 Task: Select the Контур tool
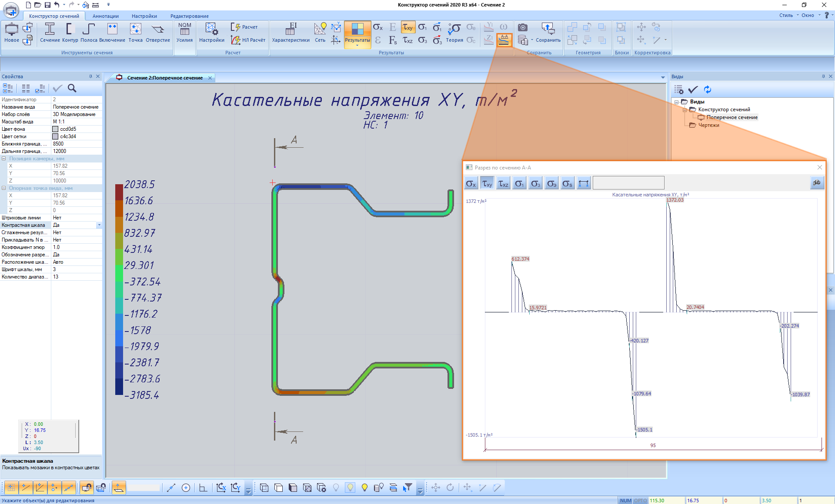pyautogui.click(x=70, y=33)
